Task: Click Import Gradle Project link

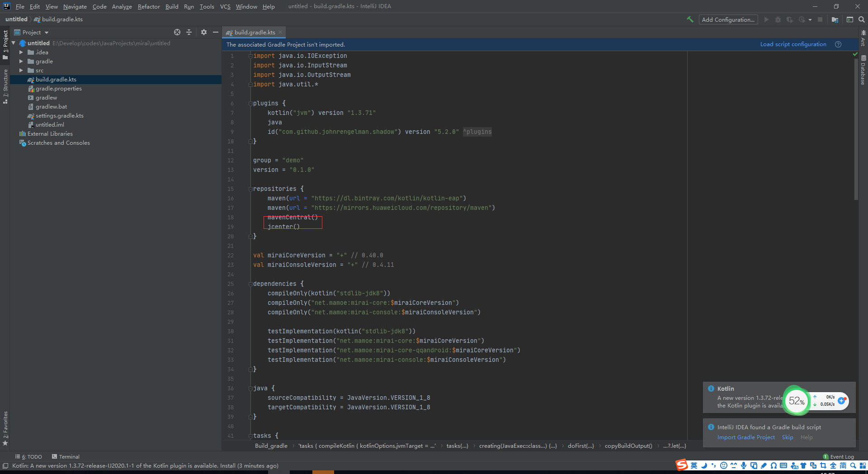Action: [746, 437]
